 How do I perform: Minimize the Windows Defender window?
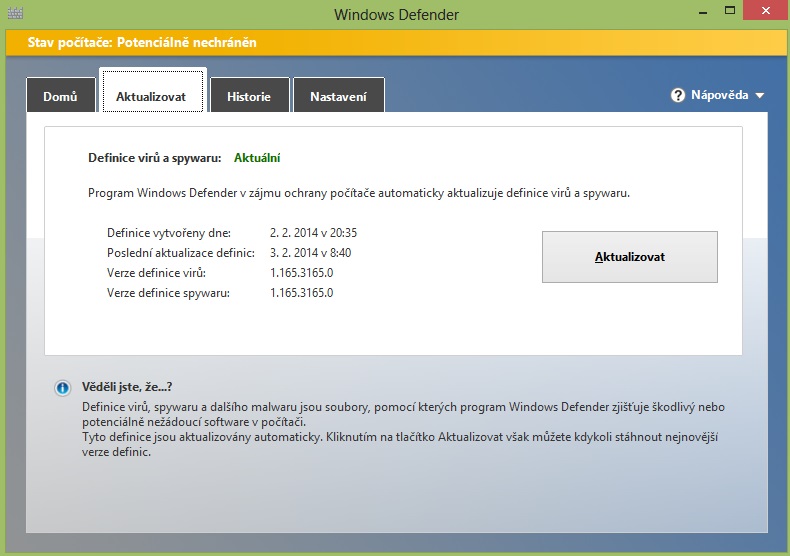(703, 11)
